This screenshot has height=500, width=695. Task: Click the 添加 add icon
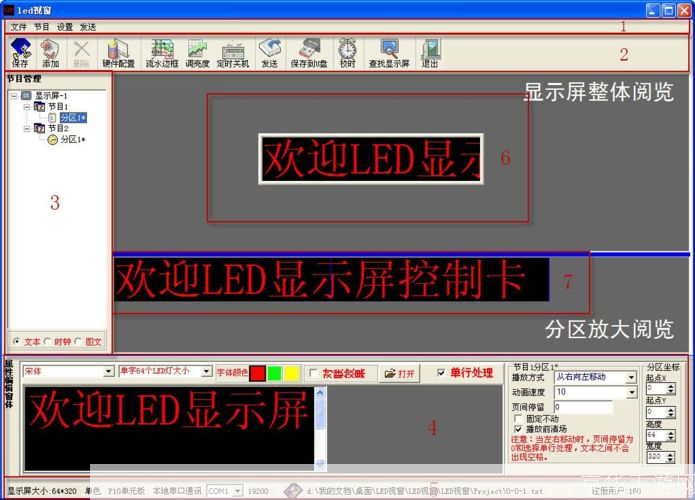click(x=50, y=53)
